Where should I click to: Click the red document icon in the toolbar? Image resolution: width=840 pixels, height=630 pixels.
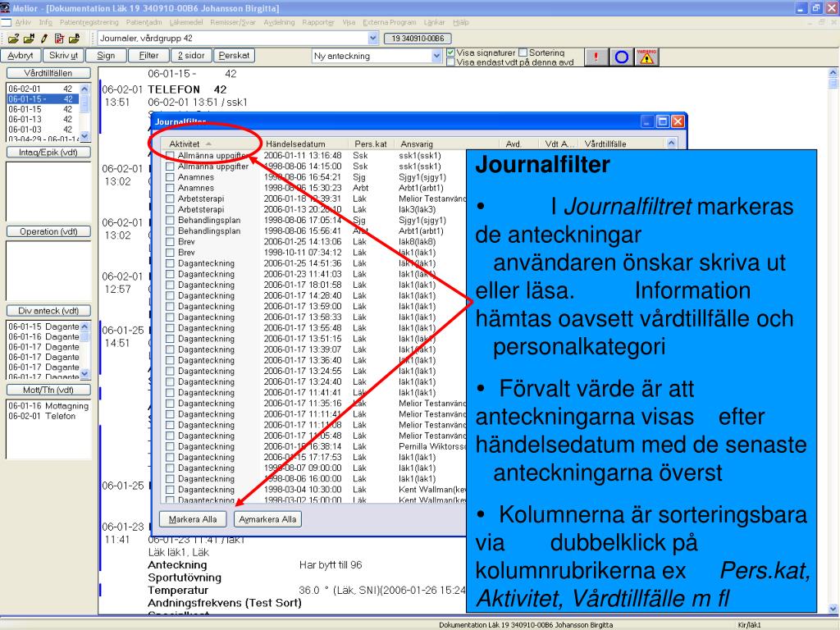59,39
